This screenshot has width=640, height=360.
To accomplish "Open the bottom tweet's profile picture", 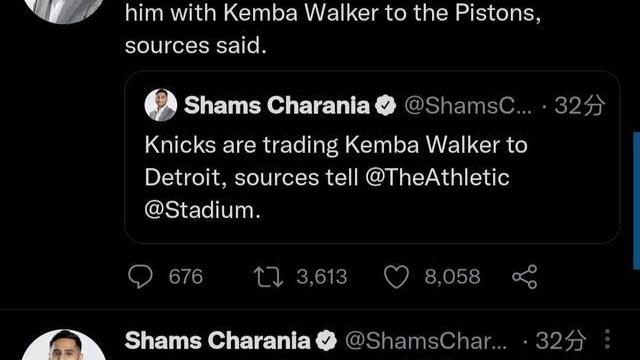I will coord(64,345).
